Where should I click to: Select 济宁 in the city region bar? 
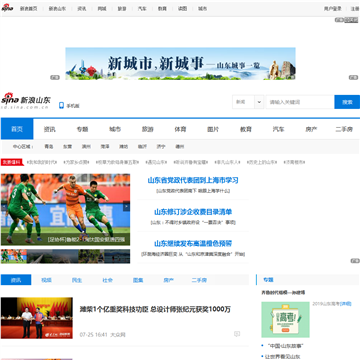(x=161, y=146)
